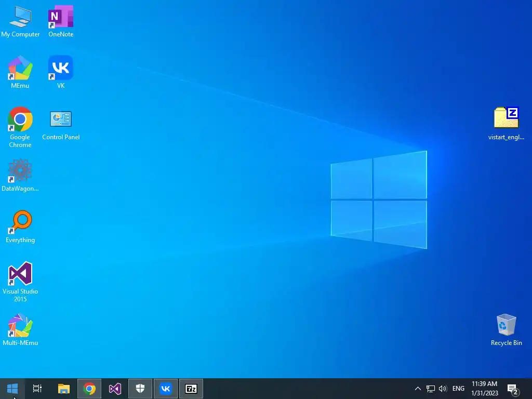Select the DataWagon desktop shortcut
The image size is (532, 399).
click(20, 176)
